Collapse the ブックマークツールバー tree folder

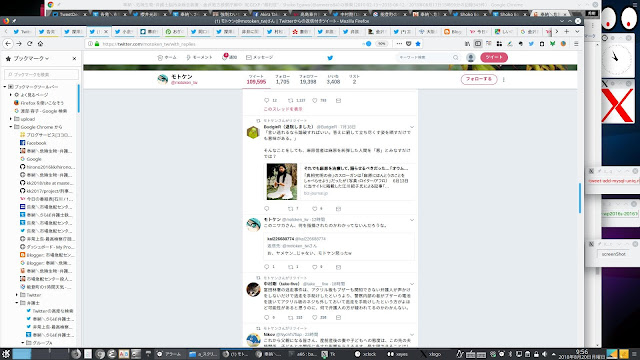point(5,87)
